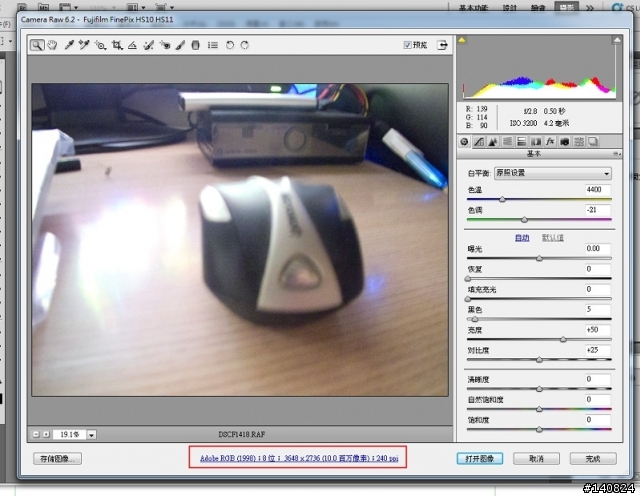Switch to the Basic panel tab
640x496 pixels.
click(464, 142)
